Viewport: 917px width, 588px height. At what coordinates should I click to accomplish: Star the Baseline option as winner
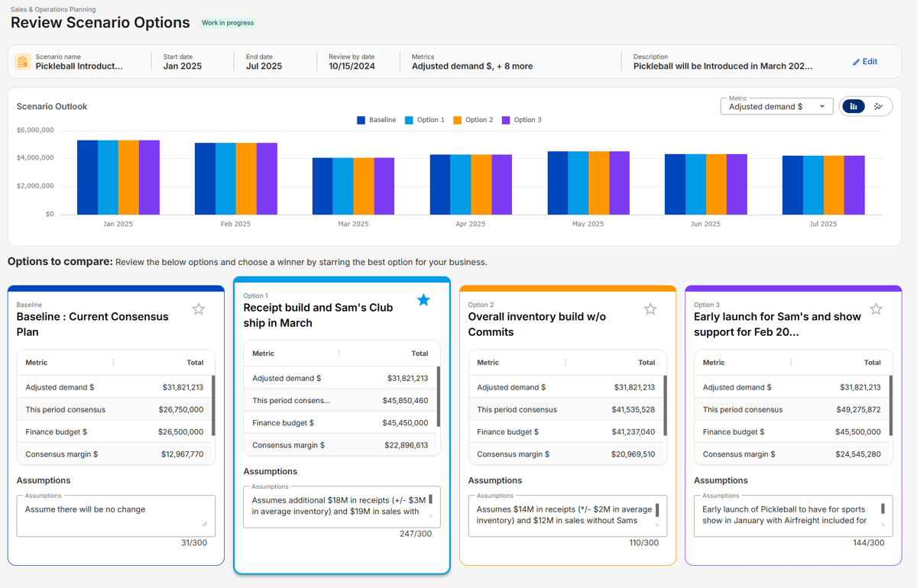click(199, 309)
